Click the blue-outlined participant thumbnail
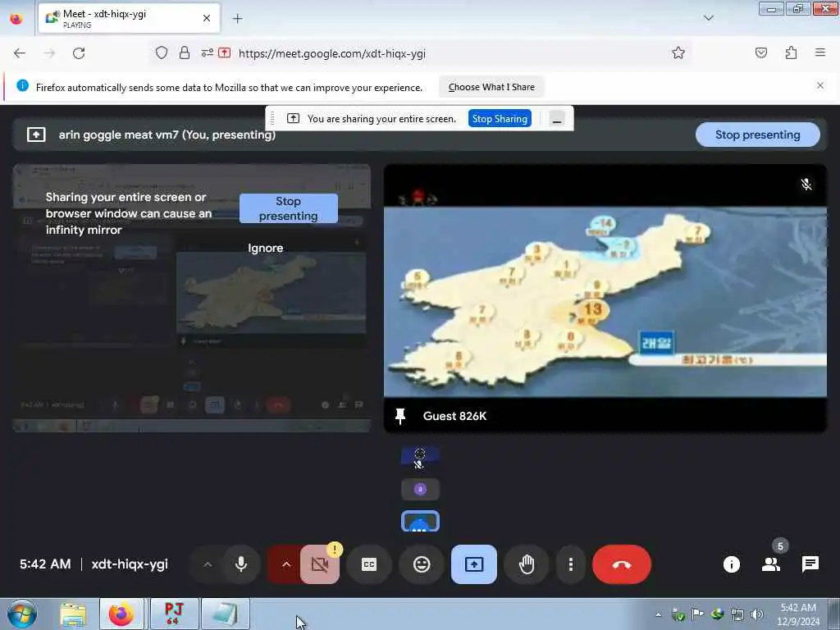 coord(421,521)
